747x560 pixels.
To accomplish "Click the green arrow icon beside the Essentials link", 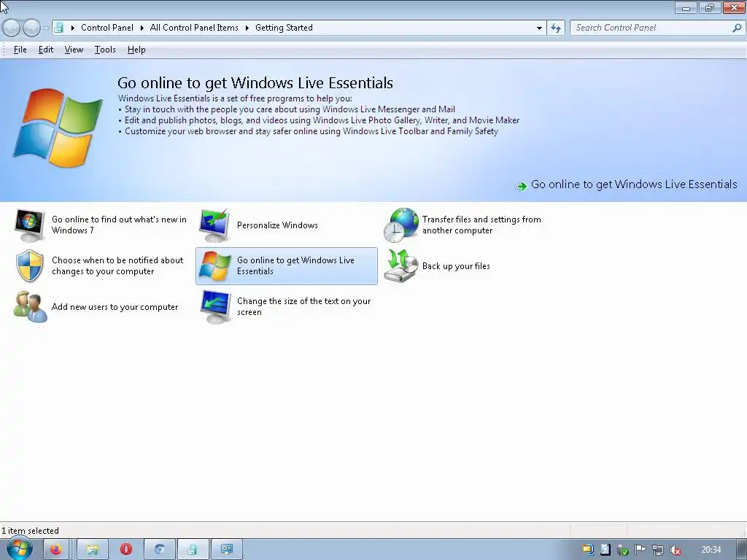I will click(x=522, y=186).
